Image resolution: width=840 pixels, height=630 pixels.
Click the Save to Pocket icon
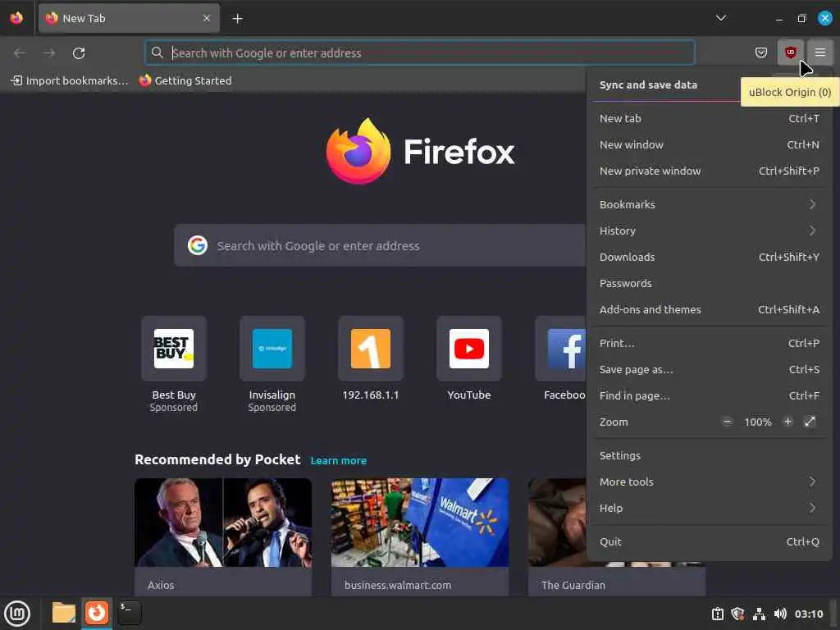(760, 52)
